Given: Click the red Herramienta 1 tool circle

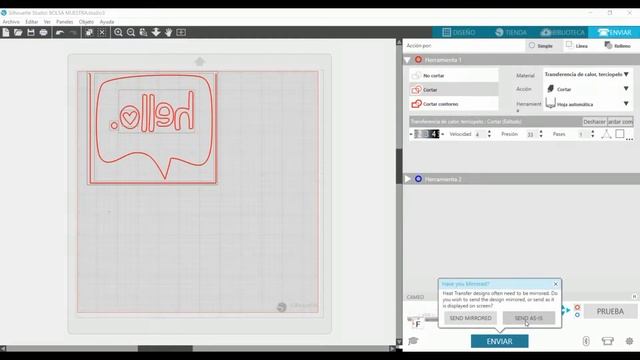Looking at the screenshot, I should (x=418, y=60).
